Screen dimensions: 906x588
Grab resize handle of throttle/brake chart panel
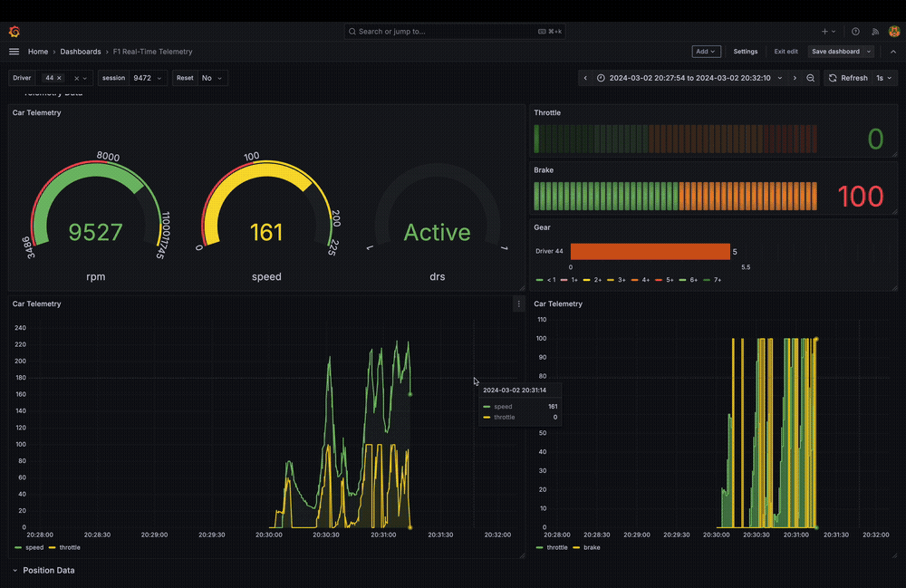pyautogui.click(x=894, y=555)
